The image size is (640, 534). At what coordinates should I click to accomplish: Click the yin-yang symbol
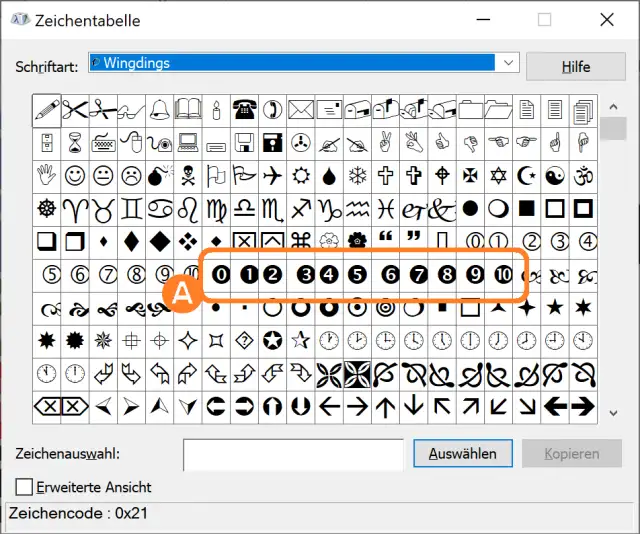point(555,176)
